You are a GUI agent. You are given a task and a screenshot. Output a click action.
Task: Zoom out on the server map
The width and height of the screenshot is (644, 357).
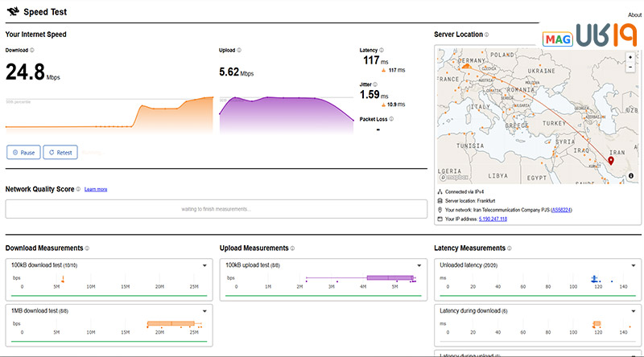630,68
